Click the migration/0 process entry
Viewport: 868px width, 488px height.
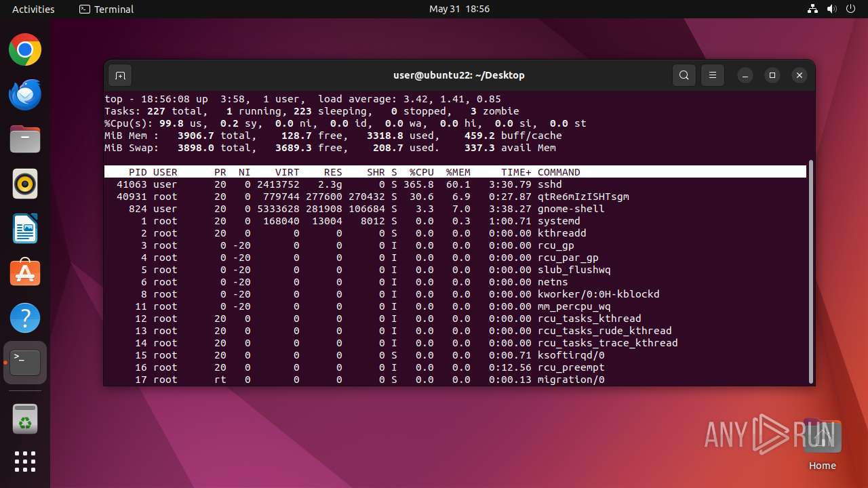[571, 380]
